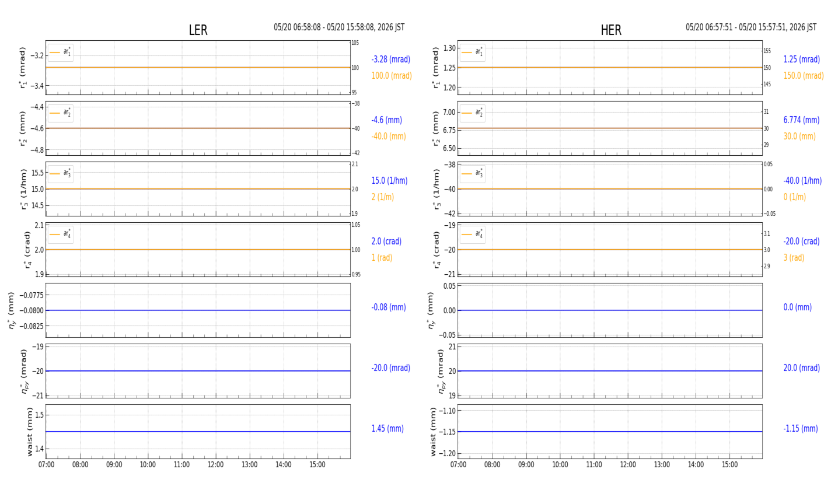Click the LER r3* (1/hm) axis label
The image size is (824, 504).
[x=23, y=189]
